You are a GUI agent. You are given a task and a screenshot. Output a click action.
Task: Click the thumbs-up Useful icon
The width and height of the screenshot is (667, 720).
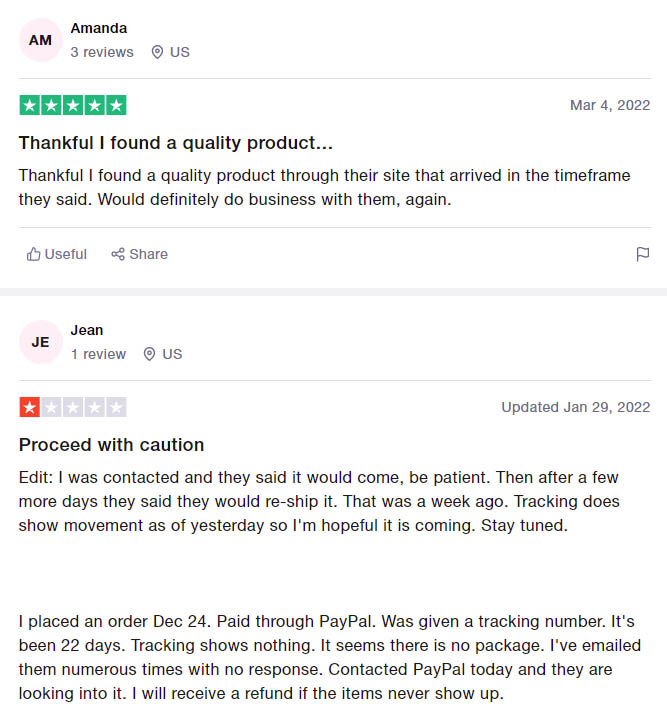tap(34, 254)
